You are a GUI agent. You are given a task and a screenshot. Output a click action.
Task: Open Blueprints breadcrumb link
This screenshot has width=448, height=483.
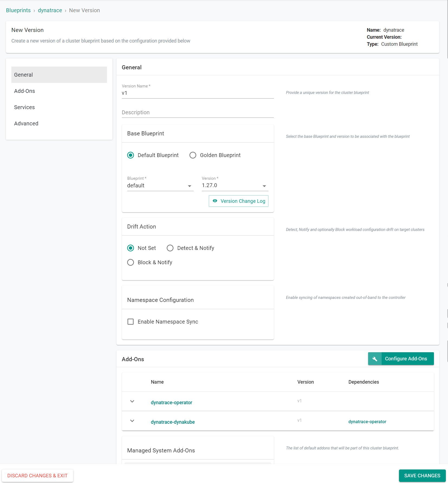[18, 10]
